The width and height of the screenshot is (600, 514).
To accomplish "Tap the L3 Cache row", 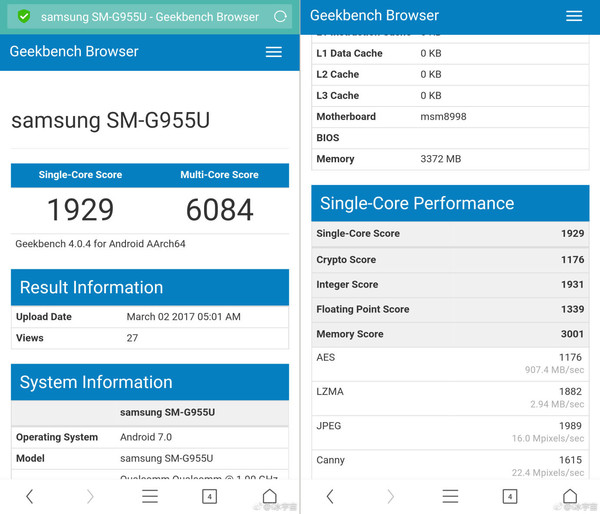I will [450, 95].
